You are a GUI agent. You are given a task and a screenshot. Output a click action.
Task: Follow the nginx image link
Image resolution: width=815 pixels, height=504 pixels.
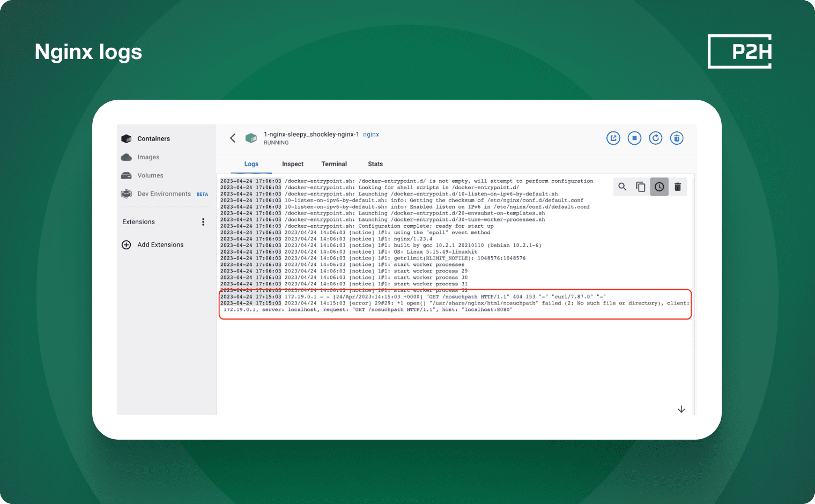[x=371, y=134]
